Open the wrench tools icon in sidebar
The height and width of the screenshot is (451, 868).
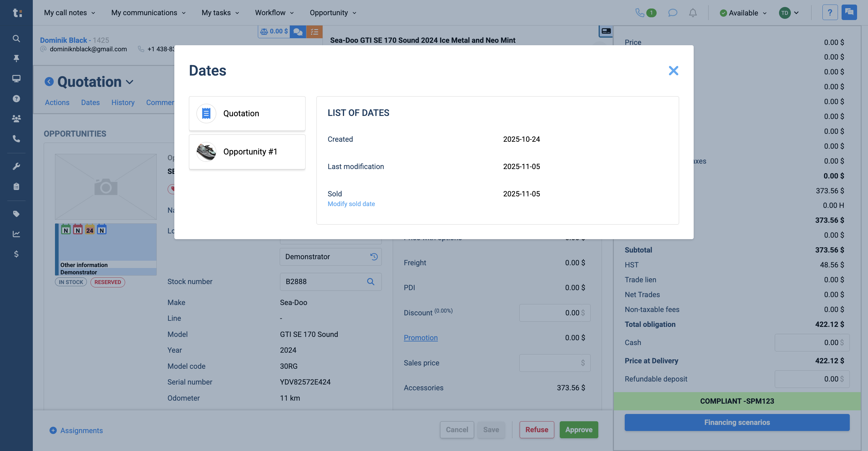(x=16, y=166)
